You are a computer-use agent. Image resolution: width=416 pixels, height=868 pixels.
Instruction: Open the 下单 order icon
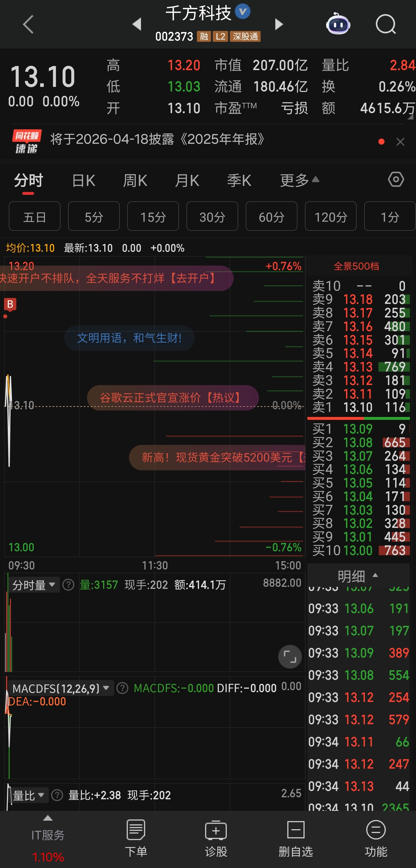tap(136, 839)
